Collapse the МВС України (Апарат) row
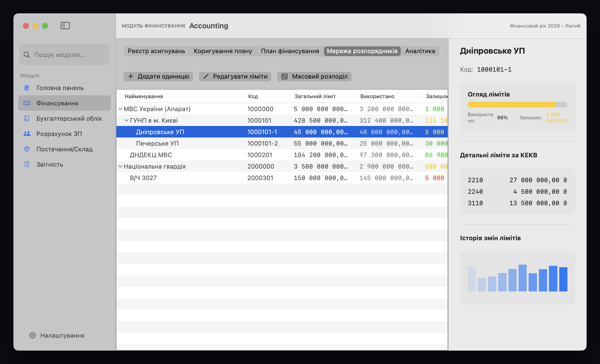This screenshot has width=600, height=364. pyautogui.click(x=120, y=109)
